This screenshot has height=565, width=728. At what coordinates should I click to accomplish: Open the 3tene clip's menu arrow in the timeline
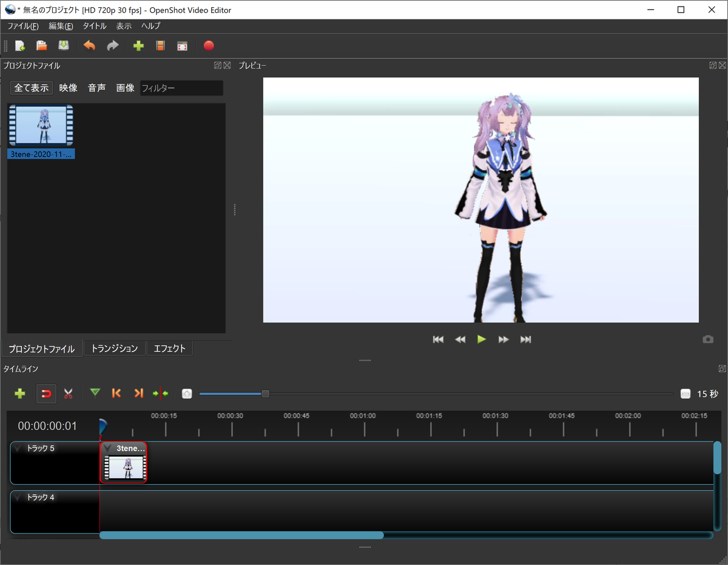tap(108, 449)
